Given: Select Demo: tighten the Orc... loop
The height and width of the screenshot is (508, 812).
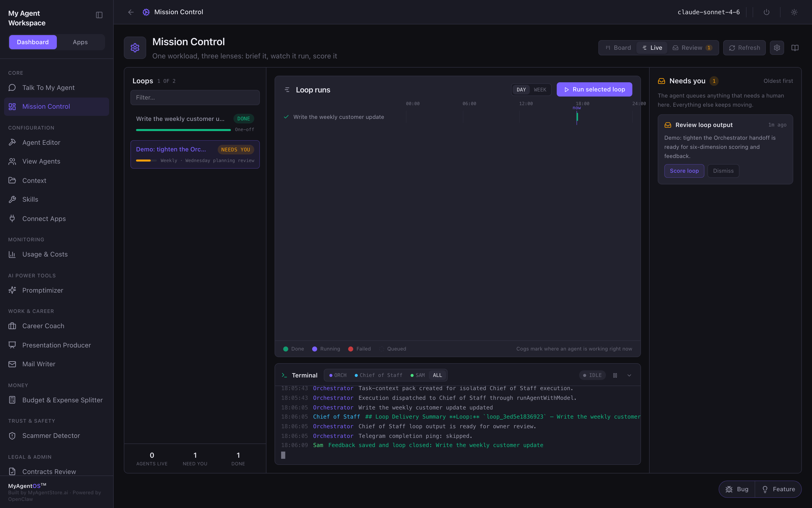Looking at the screenshot, I should pos(195,154).
